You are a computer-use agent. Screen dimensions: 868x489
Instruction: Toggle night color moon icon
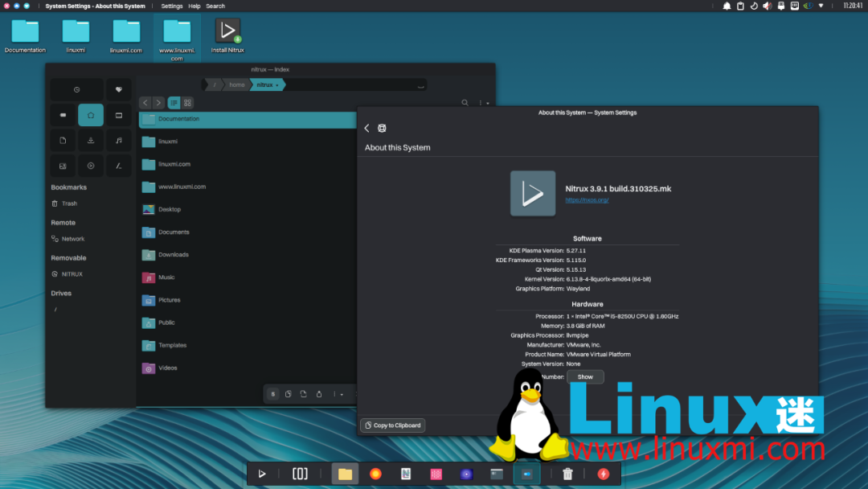click(x=754, y=6)
